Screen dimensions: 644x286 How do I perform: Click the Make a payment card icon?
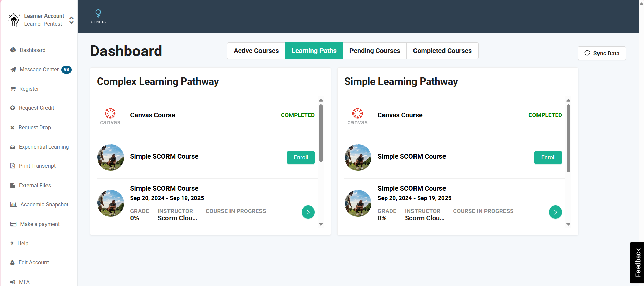coord(13,224)
